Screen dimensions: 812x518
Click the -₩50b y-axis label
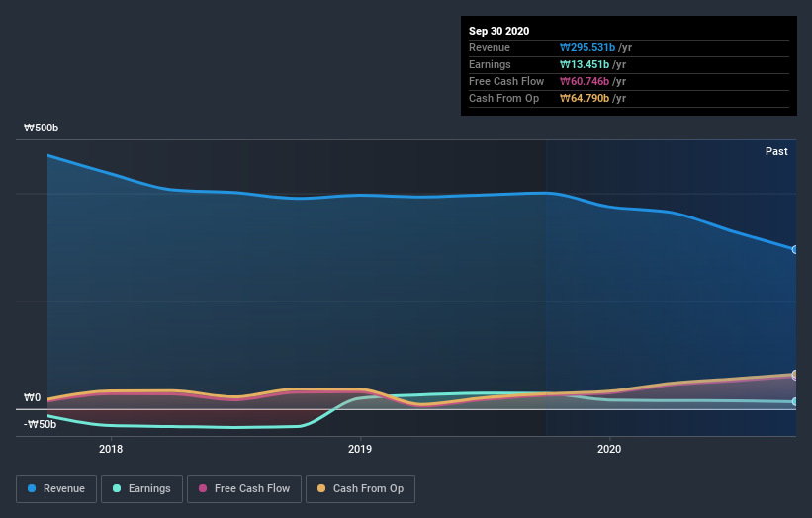coord(40,424)
